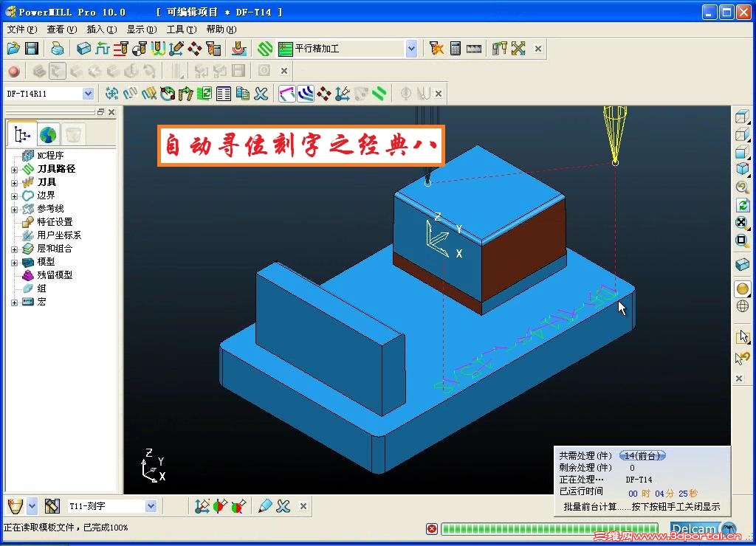Image resolution: width=756 pixels, height=546 pixels.
Task: Open the 工具(T) menu
Action: pos(182,30)
